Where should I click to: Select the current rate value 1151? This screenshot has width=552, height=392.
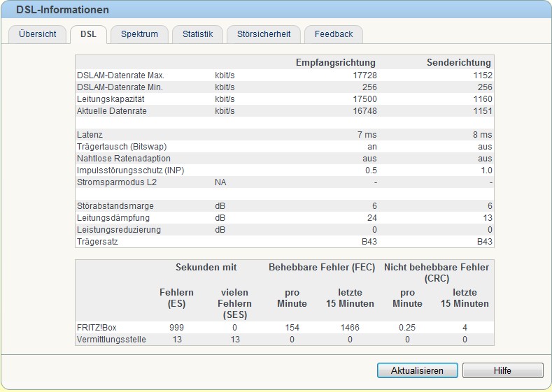pyautogui.click(x=483, y=111)
